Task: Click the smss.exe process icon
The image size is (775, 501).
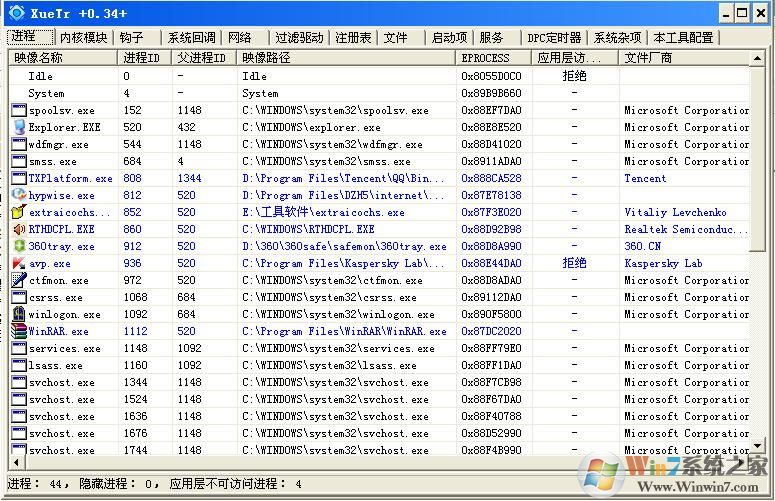Action: point(19,161)
